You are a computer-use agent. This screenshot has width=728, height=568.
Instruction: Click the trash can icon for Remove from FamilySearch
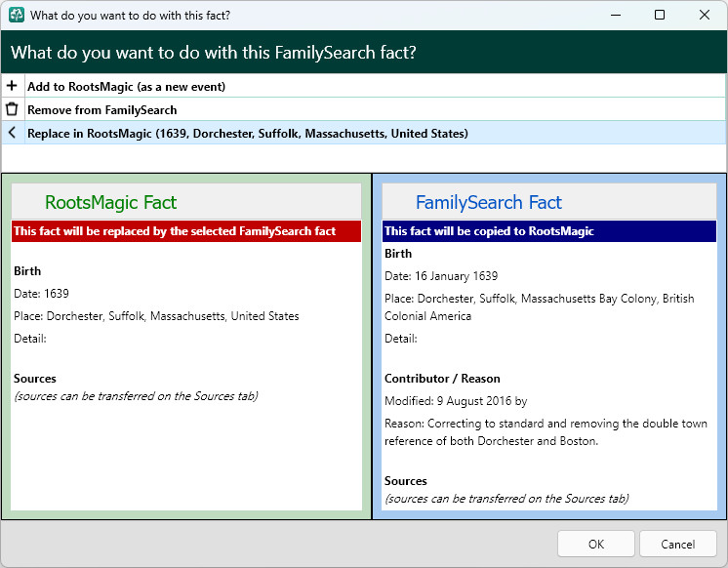click(x=12, y=109)
